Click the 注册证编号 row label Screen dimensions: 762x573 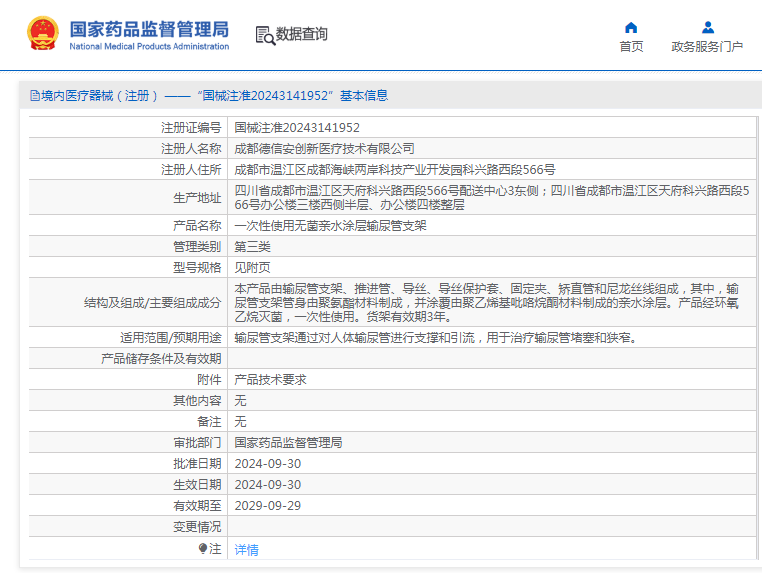(x=191, y=128)
